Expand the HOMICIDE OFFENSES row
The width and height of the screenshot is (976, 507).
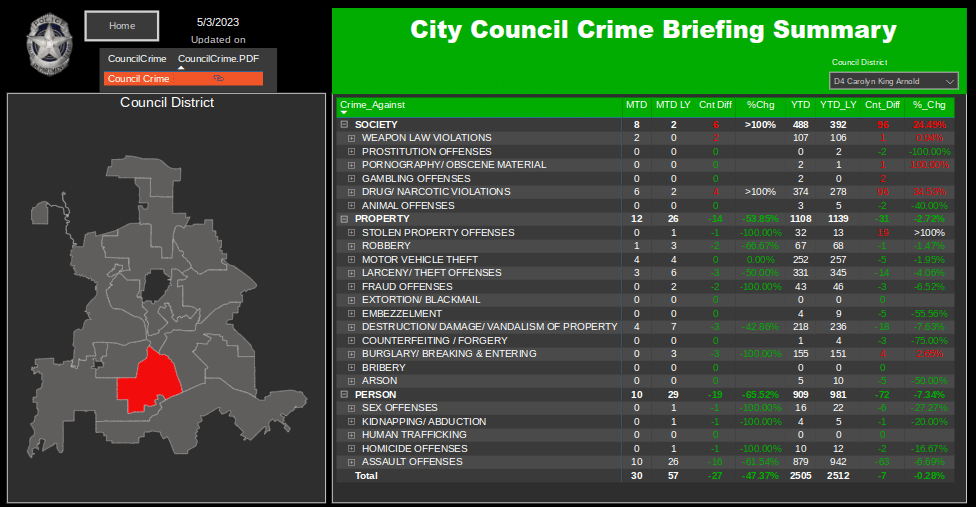pos(351,449)
